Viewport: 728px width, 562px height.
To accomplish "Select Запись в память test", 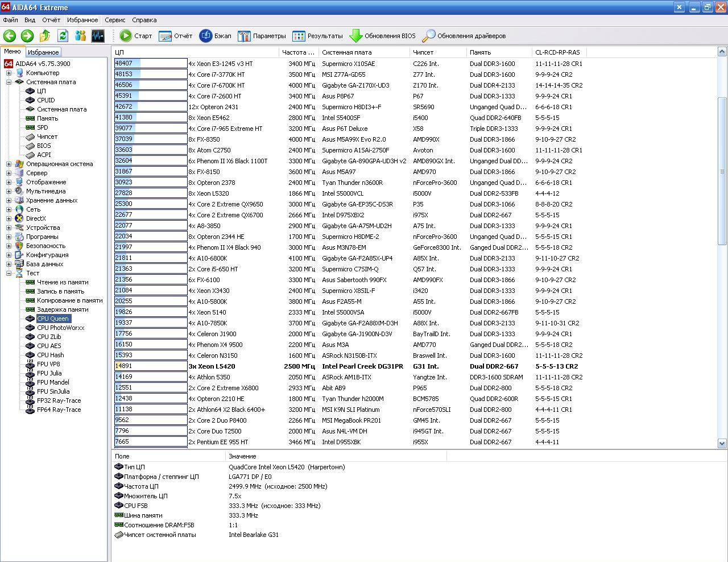I will [61, 291].
